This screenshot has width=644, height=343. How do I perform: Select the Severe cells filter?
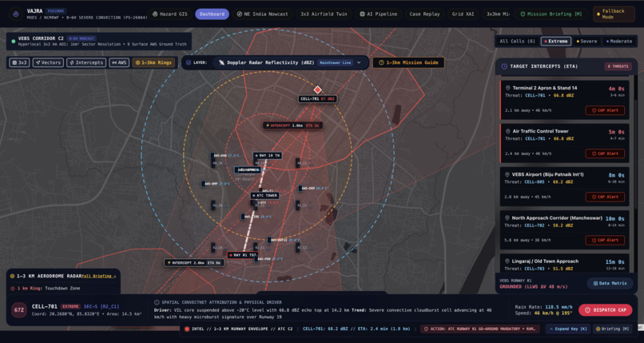click(x=586, y=41)
